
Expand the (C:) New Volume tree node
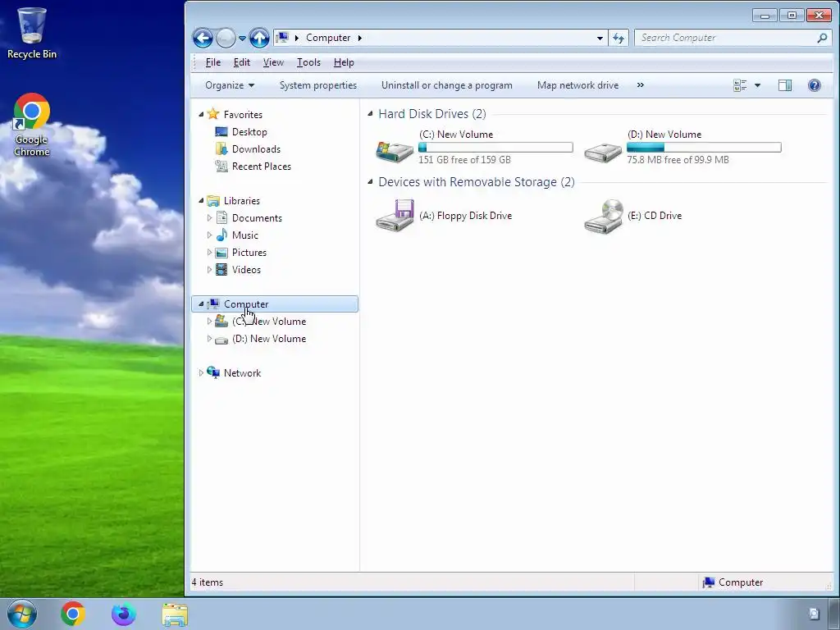[x=209, y=321]
